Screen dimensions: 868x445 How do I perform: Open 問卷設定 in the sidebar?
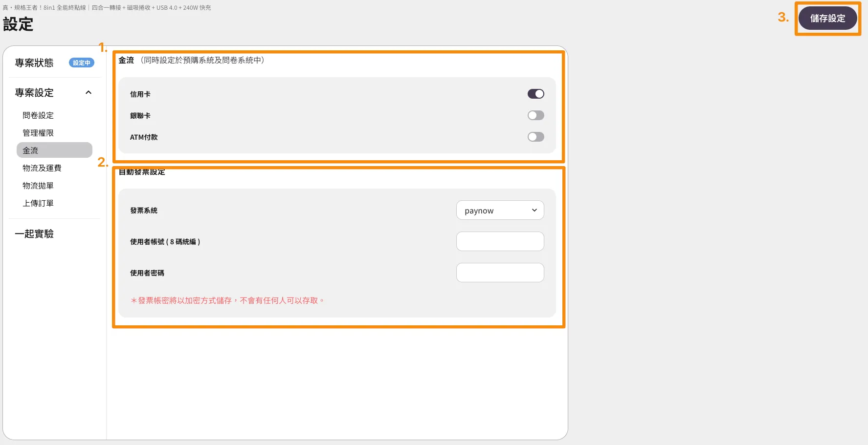[x=38, y=115]
